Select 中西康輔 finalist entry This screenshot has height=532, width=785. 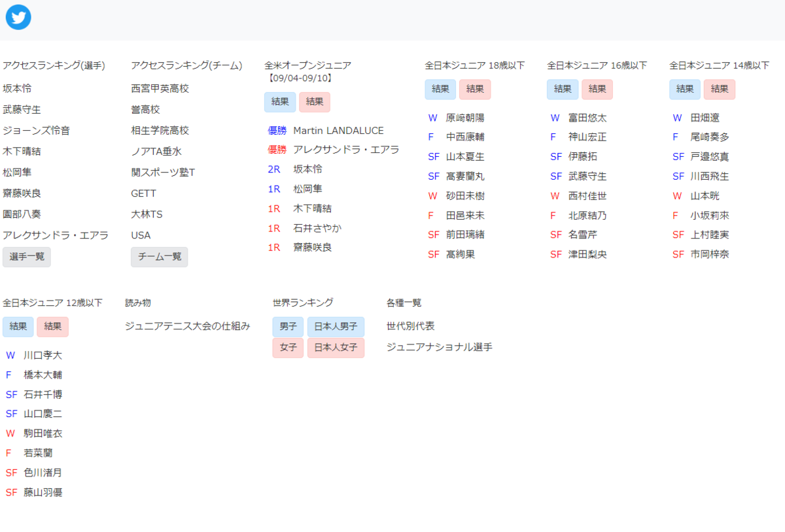pos(465,137)
